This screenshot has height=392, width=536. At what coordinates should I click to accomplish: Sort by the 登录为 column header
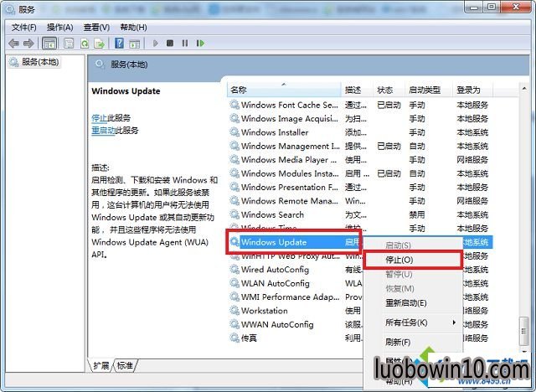coord(472,90)
